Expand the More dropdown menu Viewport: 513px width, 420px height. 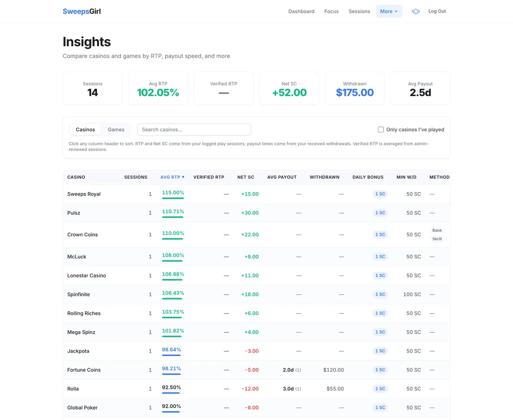(x=389, y=12)
